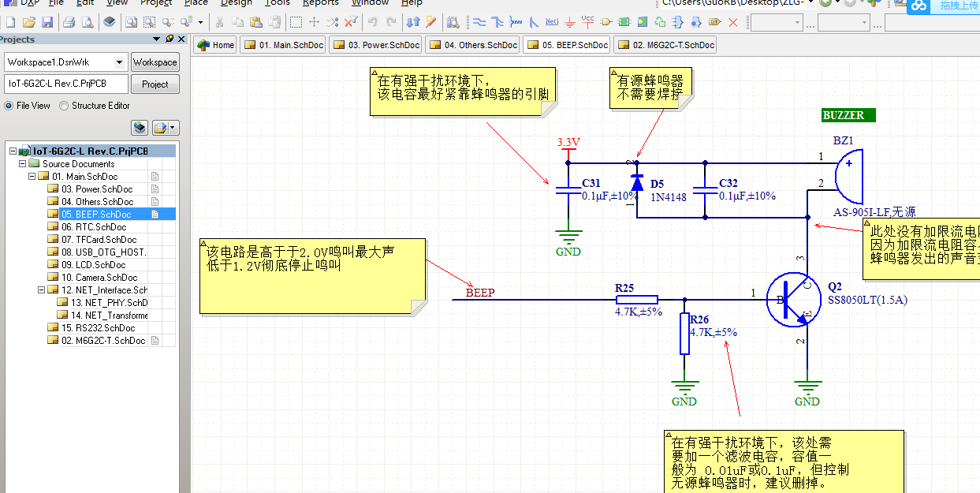Open the Reports menu
980x493 pixels.
320,3
